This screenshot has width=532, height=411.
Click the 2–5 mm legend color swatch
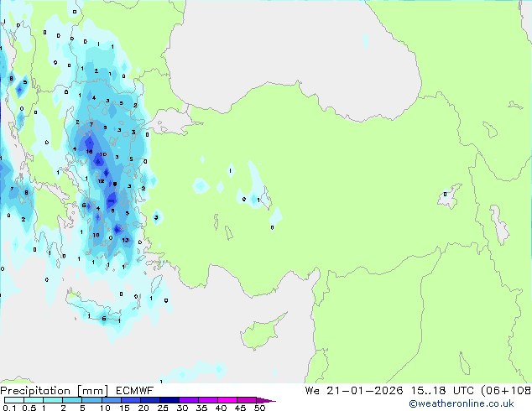click(x=72, y=400)
